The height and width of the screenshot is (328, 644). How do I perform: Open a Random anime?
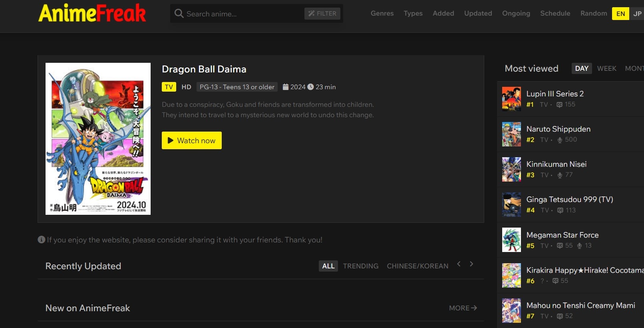[594, 13]
